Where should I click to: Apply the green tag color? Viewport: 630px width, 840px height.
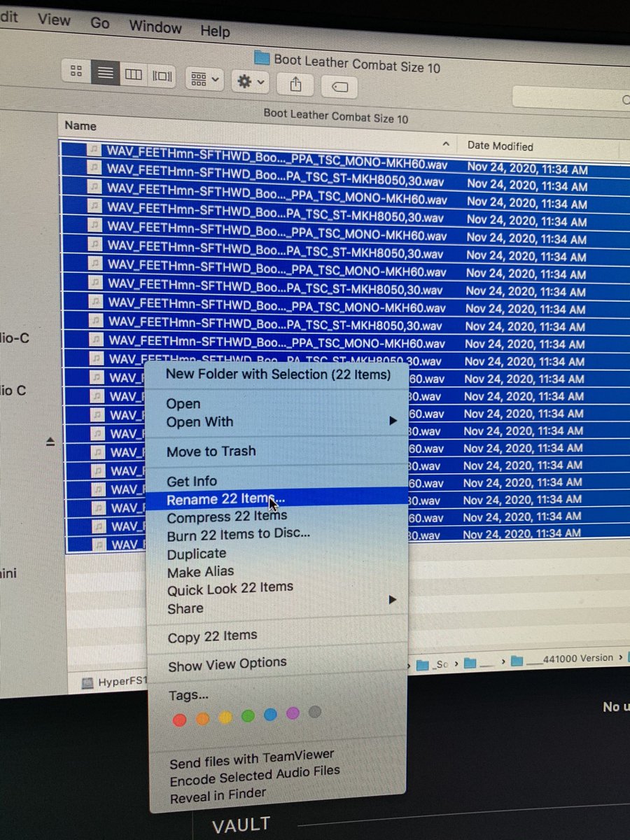coord(248,716)
